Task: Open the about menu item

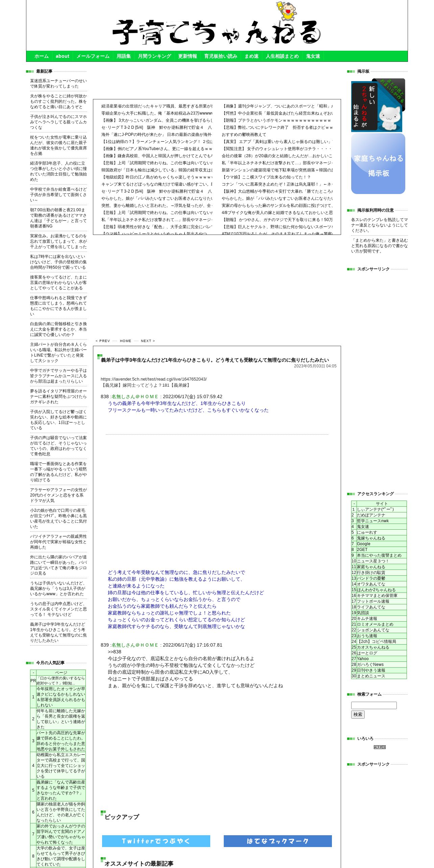Action: [x=63, y=56]
